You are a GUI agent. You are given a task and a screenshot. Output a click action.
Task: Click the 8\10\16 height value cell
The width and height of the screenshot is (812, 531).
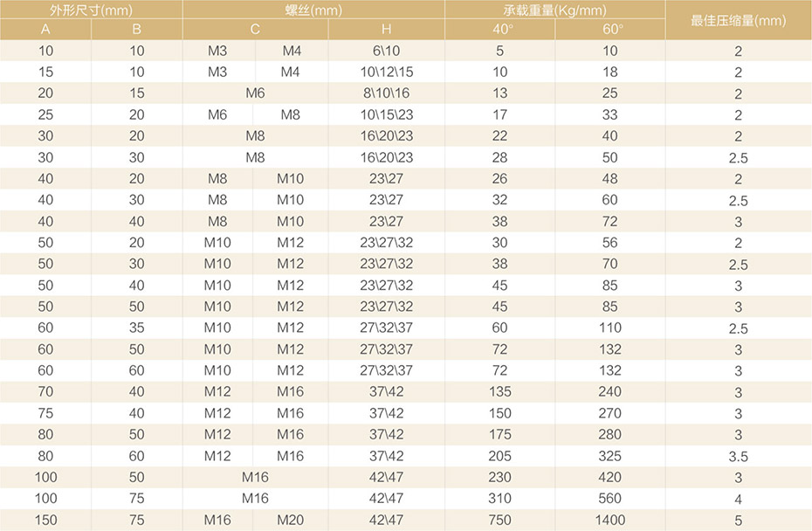click(x=386, y=93)
